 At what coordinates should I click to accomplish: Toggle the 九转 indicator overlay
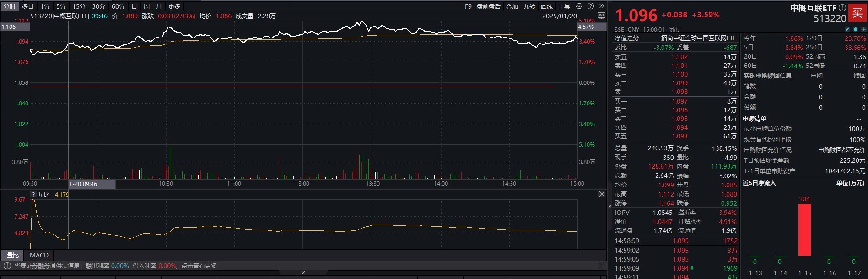click(x=529, y=6)
